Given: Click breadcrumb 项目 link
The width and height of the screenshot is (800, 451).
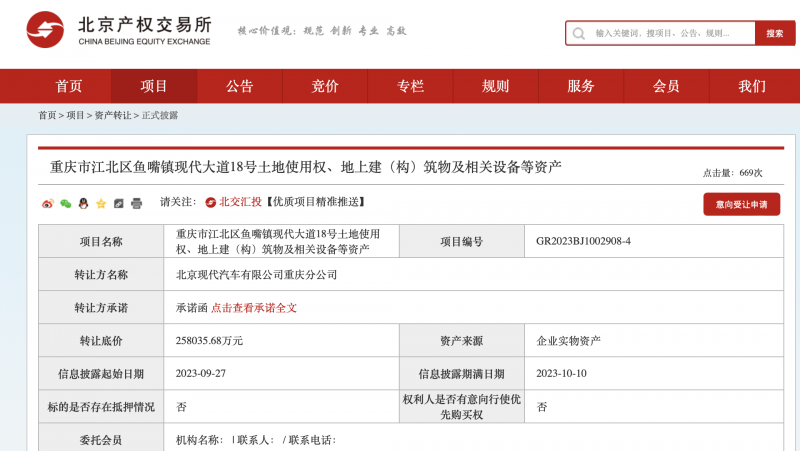Looking at the screenshot, I should click(75, 115).
